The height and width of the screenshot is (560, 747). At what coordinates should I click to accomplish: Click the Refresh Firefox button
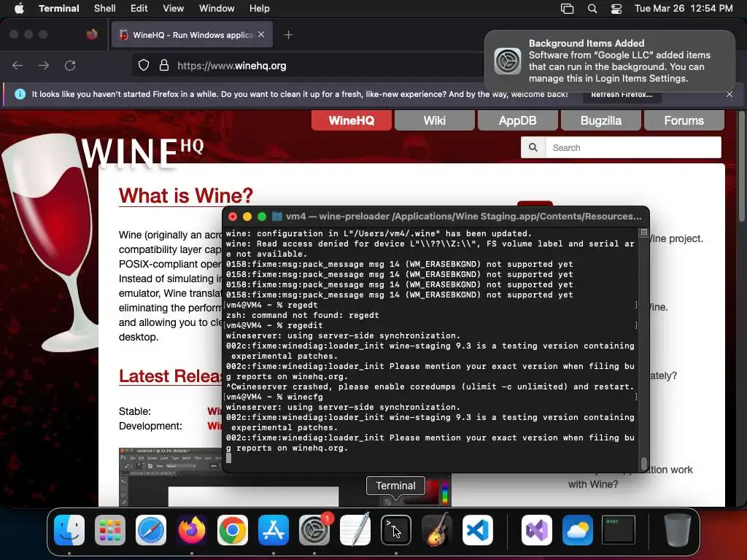point(622,94)
